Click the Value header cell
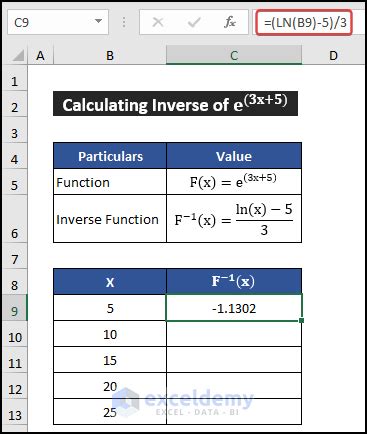 234,156
